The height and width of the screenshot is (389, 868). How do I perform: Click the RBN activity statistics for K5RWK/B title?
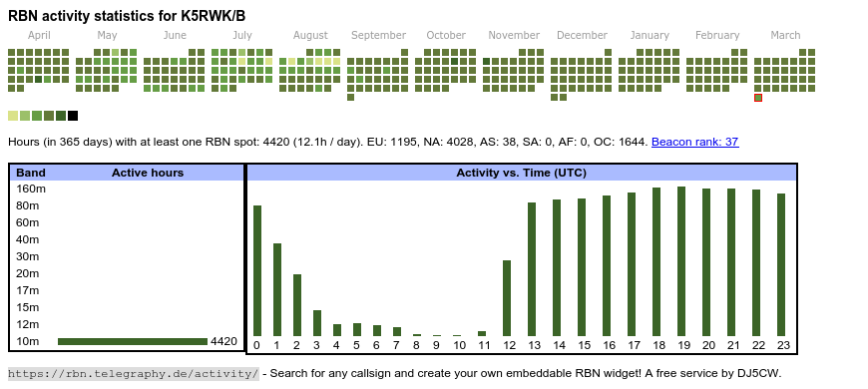(x=127, y=16)
